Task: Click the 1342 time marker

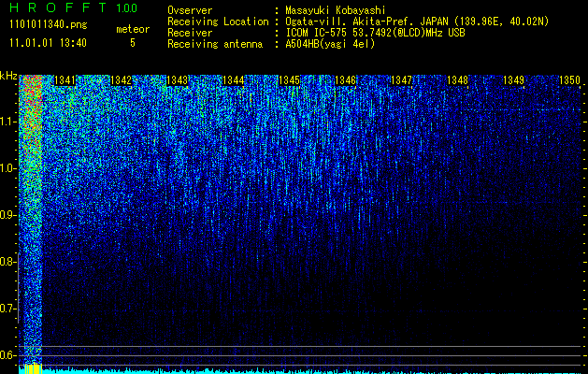Action: coord(122,80)
